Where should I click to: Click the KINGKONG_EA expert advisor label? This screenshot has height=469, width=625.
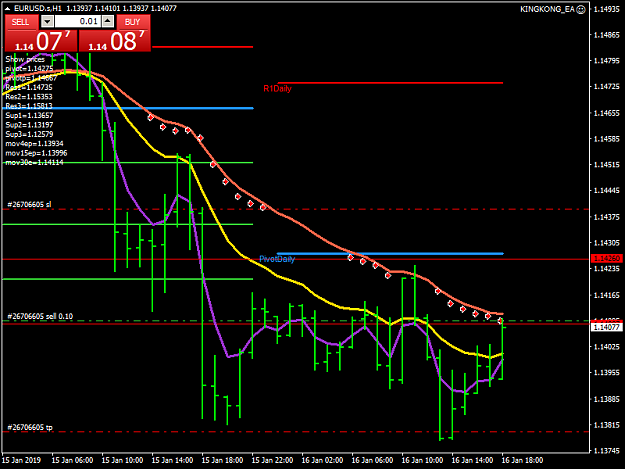(547, 9)
